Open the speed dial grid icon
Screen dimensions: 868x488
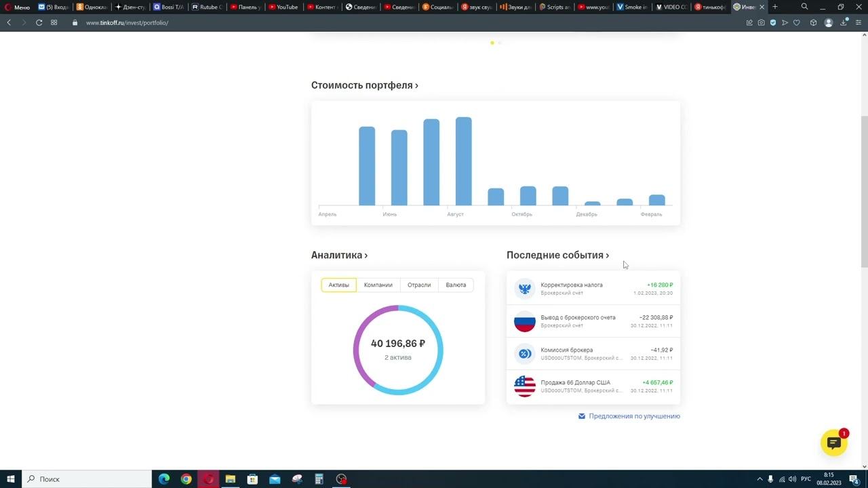54,22
